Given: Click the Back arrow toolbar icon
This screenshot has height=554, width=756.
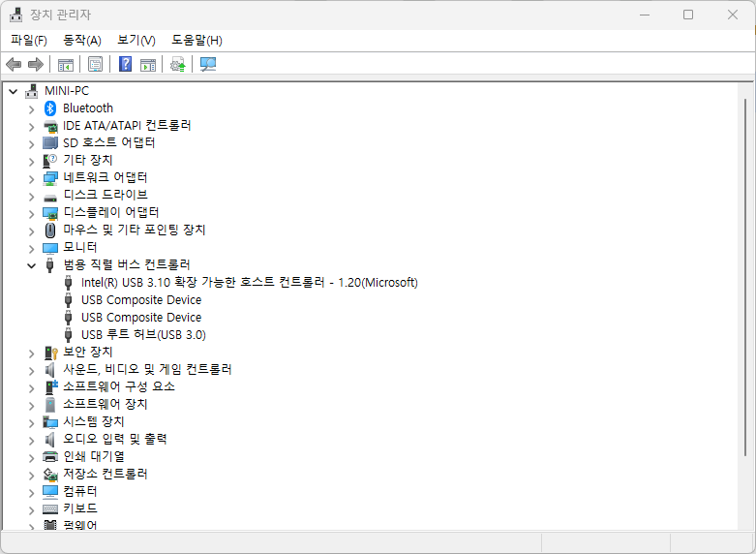Looking at the screenshot, I should pos(14,64).
